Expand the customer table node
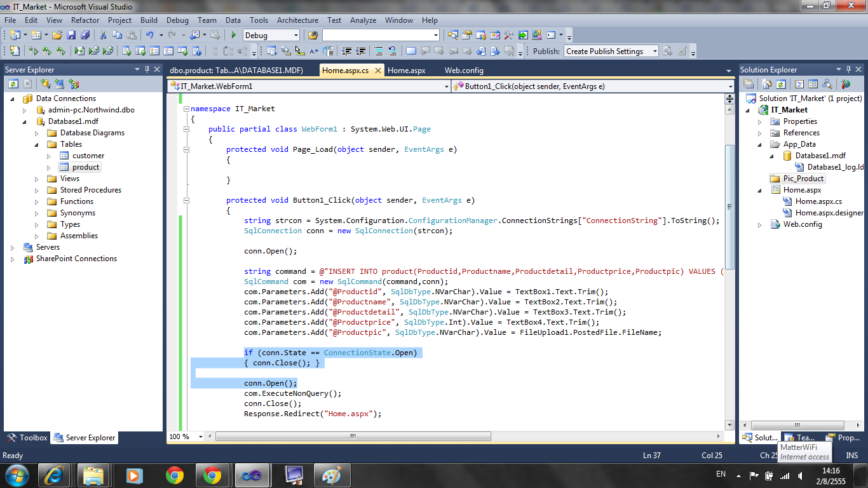Viewport: 868px width, 488px height. 49,156
